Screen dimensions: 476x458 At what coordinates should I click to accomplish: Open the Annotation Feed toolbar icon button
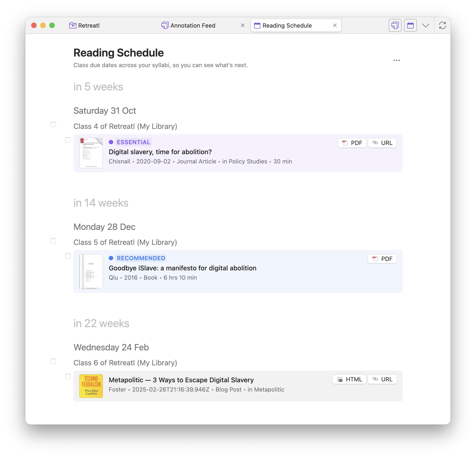[x=395, y=25]
